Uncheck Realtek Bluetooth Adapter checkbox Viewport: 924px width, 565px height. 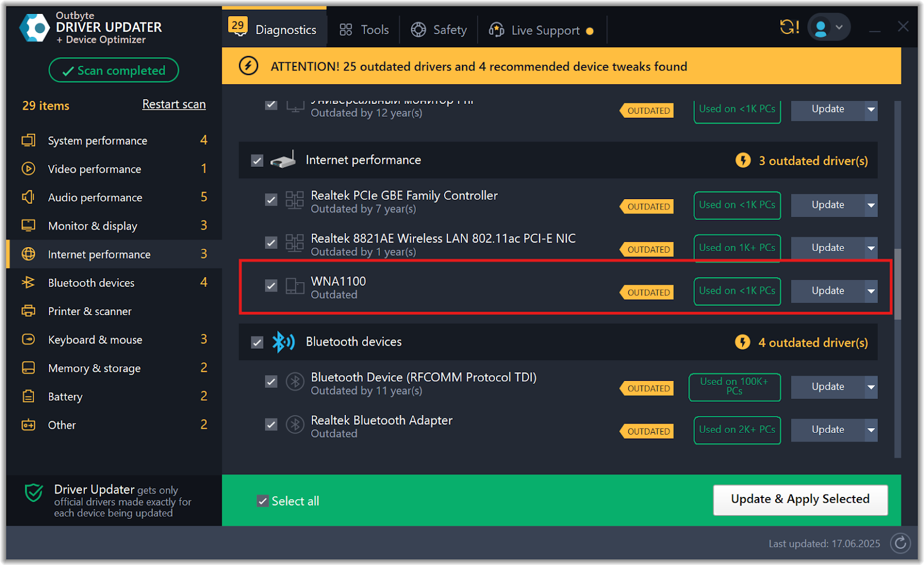pyautogui.click(x=271, y=425)
